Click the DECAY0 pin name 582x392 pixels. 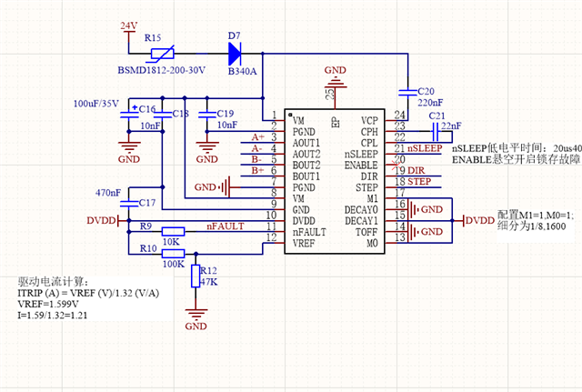[361, 210]
